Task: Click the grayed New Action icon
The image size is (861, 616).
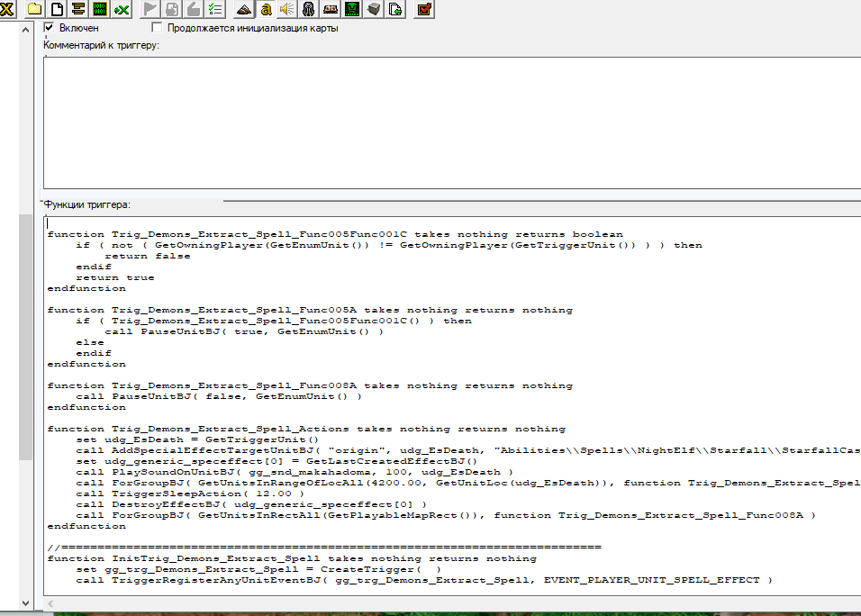Action: pos(194,9)
